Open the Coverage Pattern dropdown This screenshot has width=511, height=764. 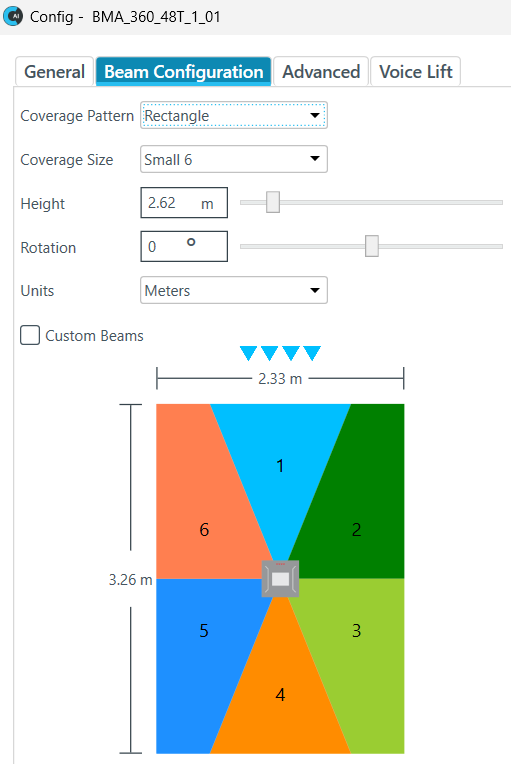pos(234,115)
